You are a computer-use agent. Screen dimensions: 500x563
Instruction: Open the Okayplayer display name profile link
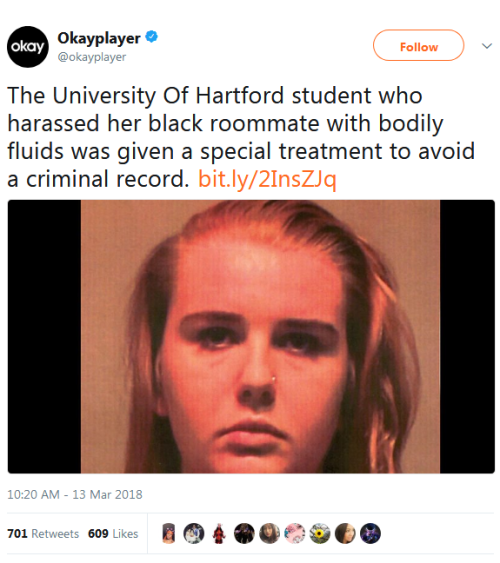click(x=99, y=38)
